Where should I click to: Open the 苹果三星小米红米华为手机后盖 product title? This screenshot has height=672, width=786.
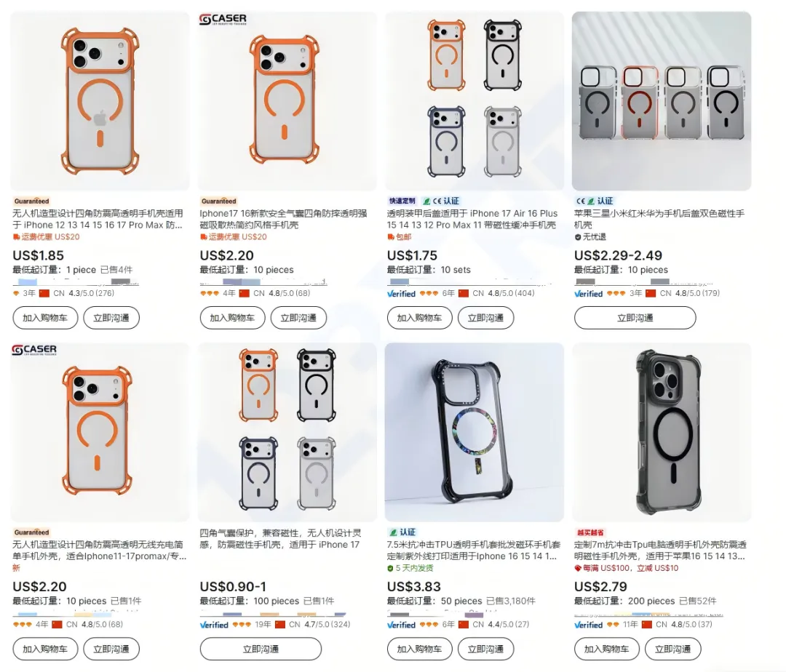(x=659, y=220)
